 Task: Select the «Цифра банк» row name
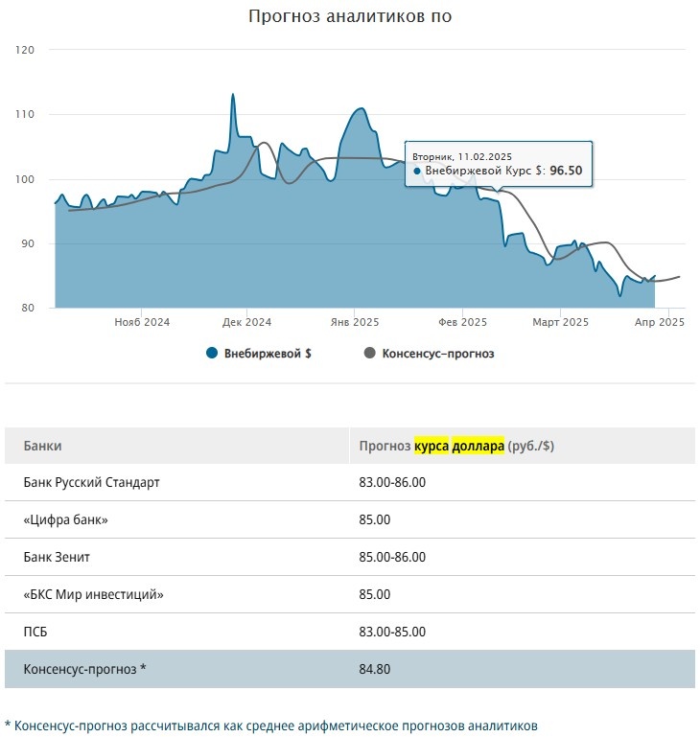65,519
